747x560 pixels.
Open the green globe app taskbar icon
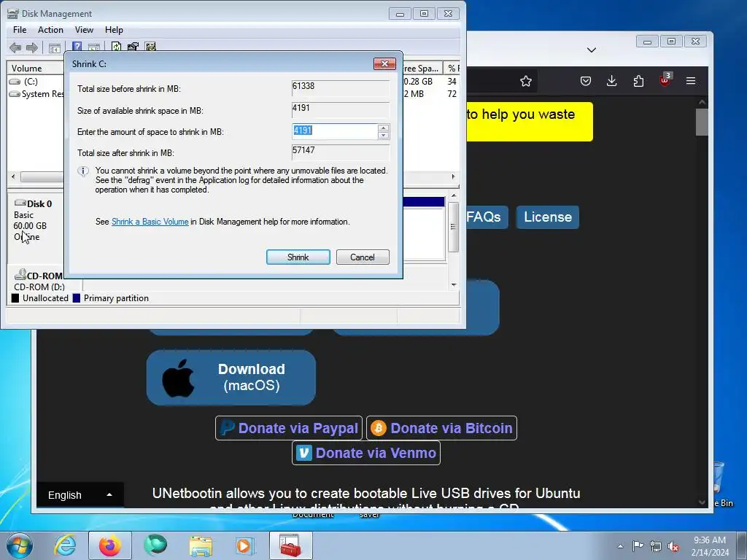point(155,545)
